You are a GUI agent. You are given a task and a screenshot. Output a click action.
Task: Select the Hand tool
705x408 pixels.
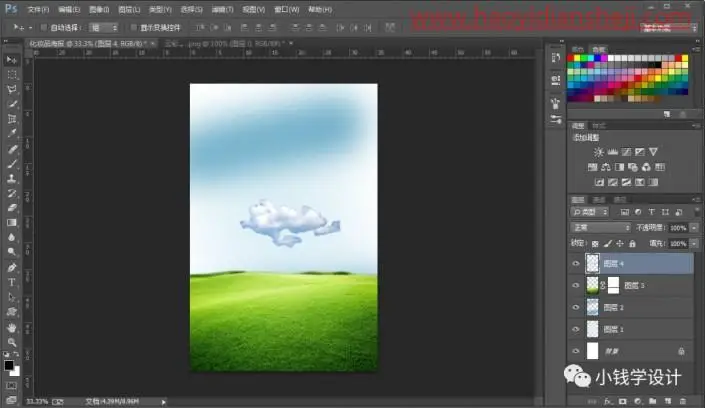pyautogui.click(x=12, y=327)
